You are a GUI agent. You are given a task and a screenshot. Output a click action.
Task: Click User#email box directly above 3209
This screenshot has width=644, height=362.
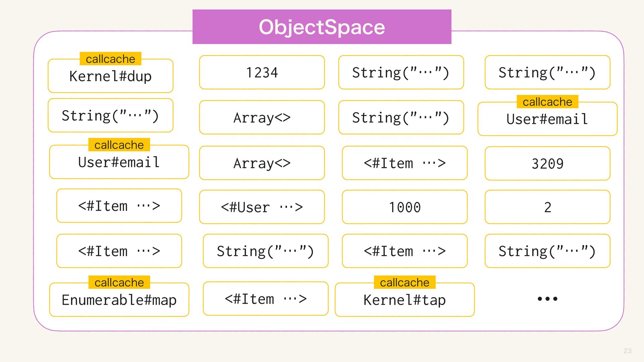[547, 119]
